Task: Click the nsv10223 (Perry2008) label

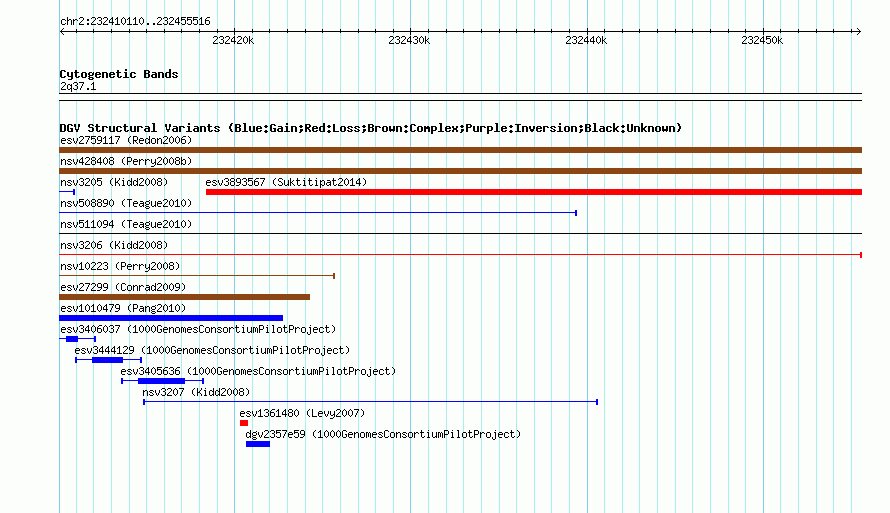Action: (120, 266)
